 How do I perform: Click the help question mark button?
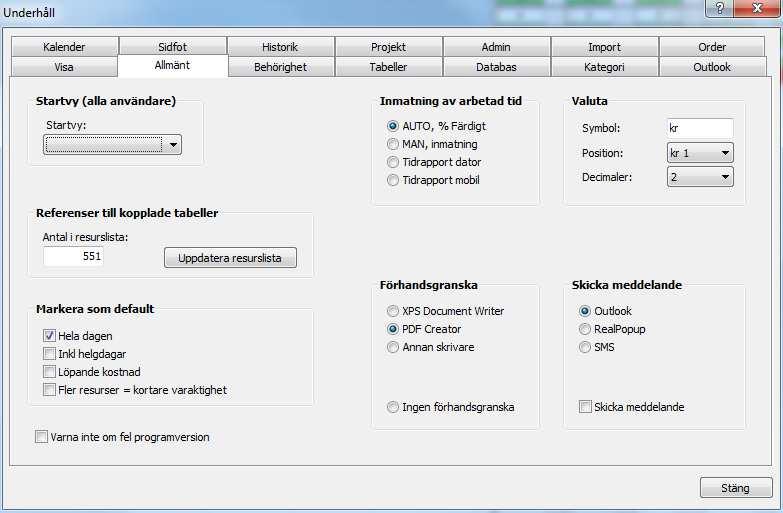pos(720,7)
